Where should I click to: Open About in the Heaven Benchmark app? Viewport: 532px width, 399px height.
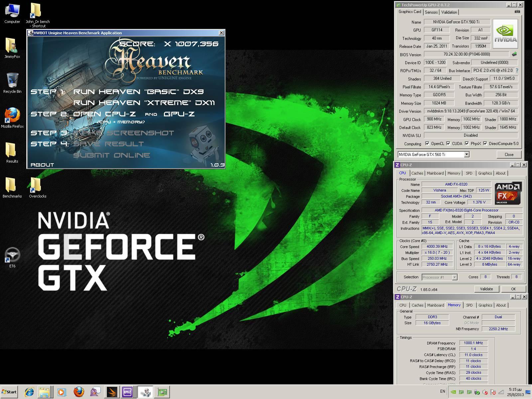point(42,165)
